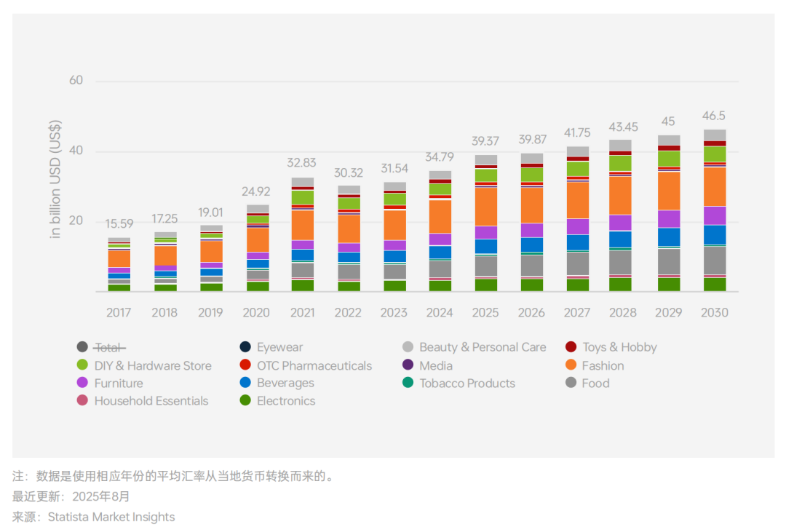Toggle the Toys & Hobby legend entry

(x=611, y=347)
